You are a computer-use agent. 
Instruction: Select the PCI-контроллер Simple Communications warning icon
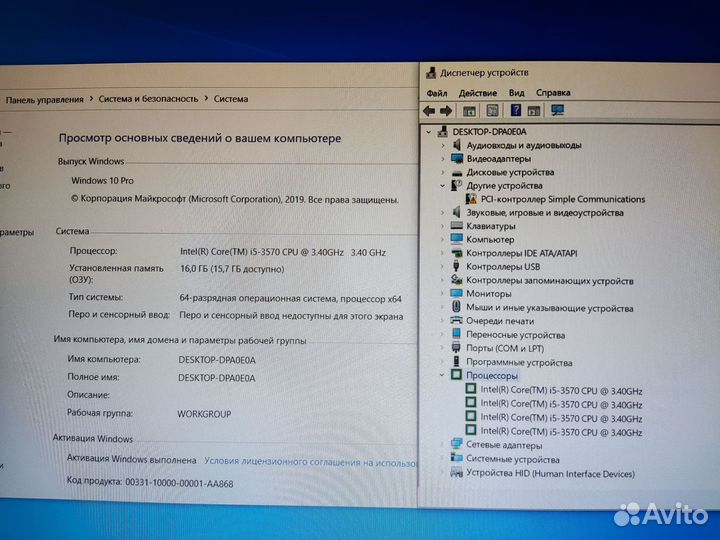pos(471,199)
